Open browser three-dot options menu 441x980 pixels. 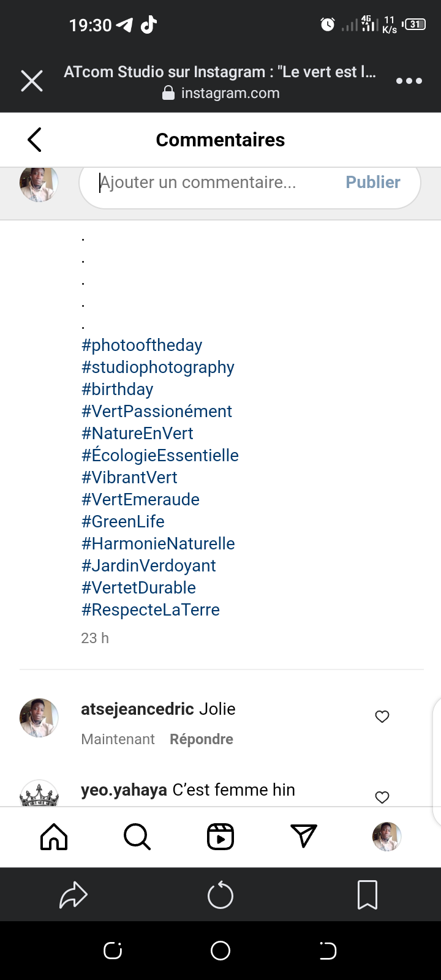coord(409,81)
